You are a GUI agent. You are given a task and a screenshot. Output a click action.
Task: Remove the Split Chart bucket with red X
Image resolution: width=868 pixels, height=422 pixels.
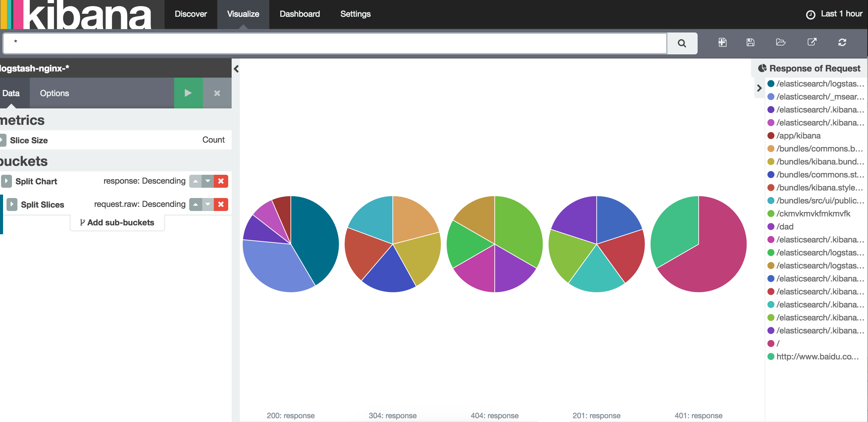click(x=221, y=181)
